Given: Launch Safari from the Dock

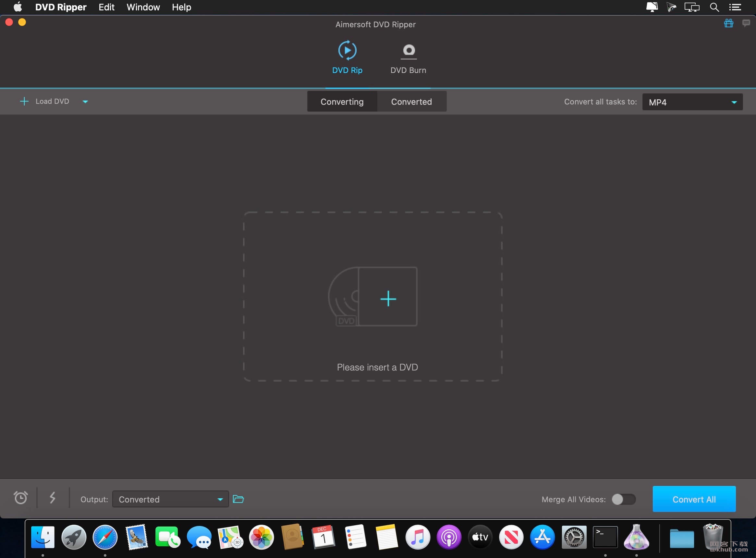Looking at the screenshot, I should click(105, 537).
